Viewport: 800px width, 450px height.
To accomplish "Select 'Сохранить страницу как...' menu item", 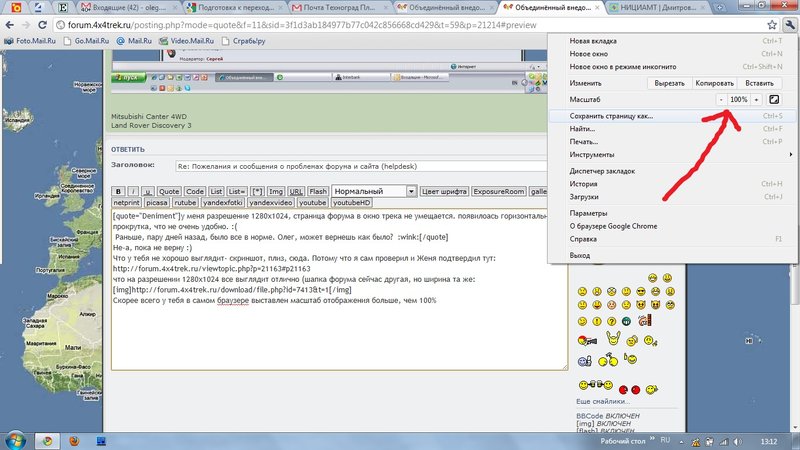I will tap(611, 116).
